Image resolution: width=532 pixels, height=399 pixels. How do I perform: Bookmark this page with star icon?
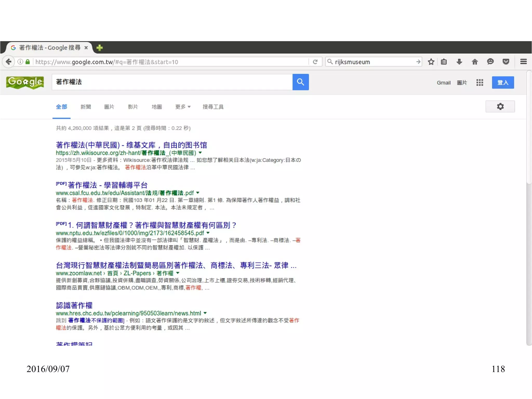(x=431, y=62)
